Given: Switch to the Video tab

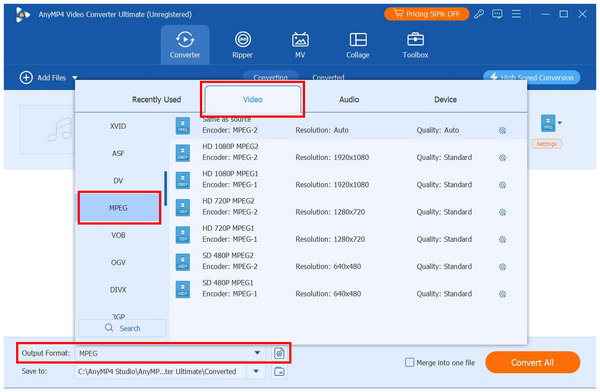Looking at the screenshot, I should (x=253, y=100).
